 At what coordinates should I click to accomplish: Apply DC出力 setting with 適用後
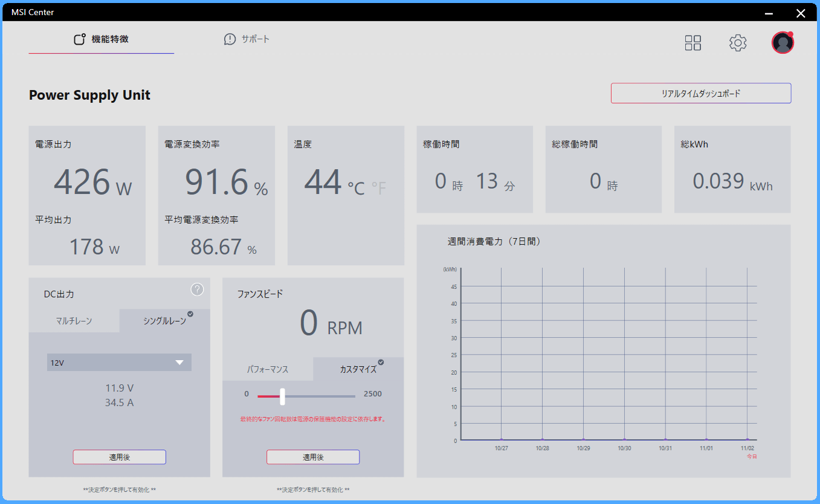coord(120,457)
